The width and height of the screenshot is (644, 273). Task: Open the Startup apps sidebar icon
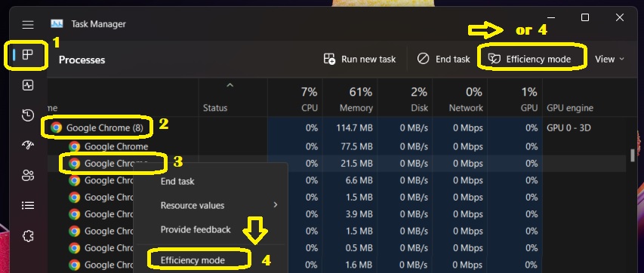pyautogui.click(x=27, y=146)
